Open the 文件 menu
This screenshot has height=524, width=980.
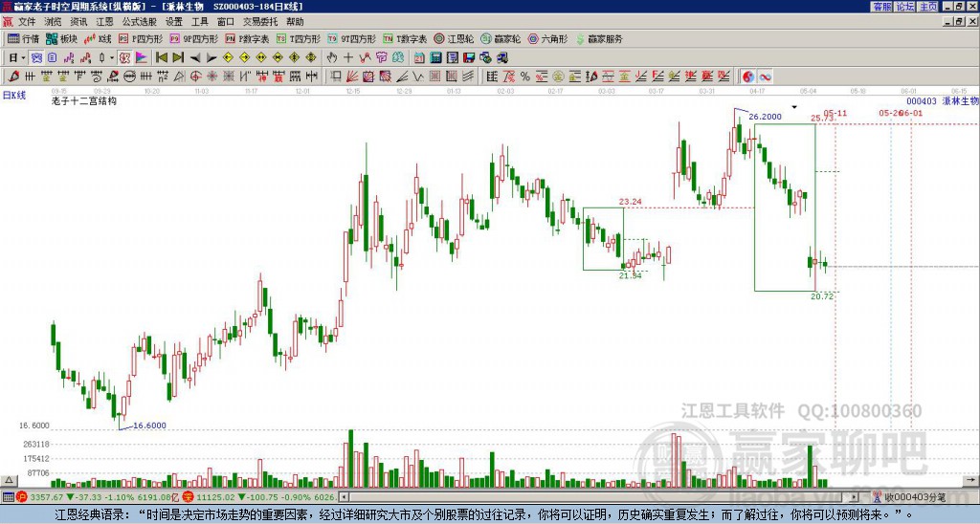point(27,22)
